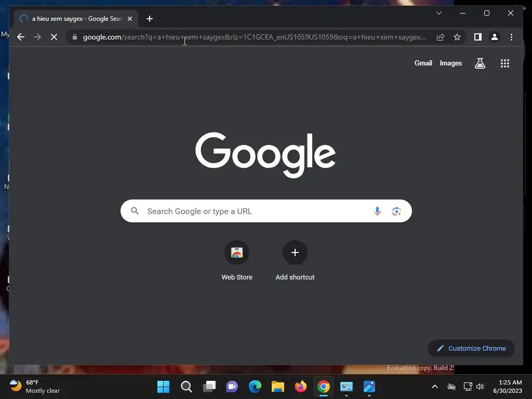Open Search Labs flask icon

pyautogui.click(x=480, y=63)
